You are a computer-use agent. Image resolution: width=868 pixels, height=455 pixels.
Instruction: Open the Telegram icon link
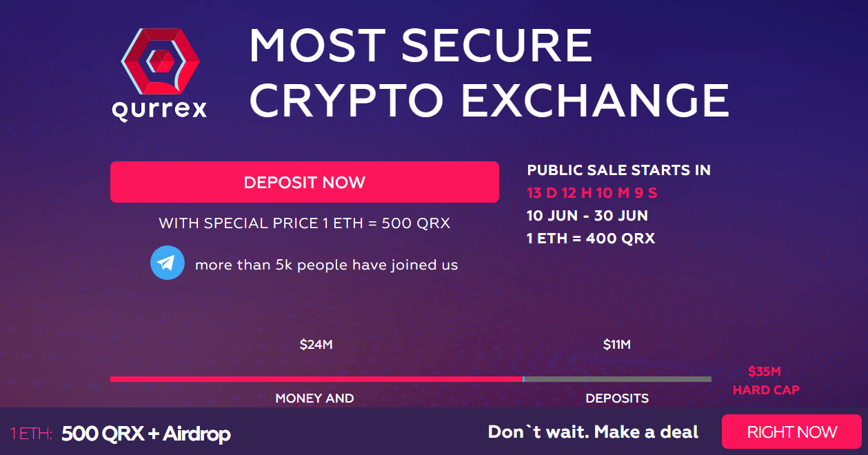168,263
